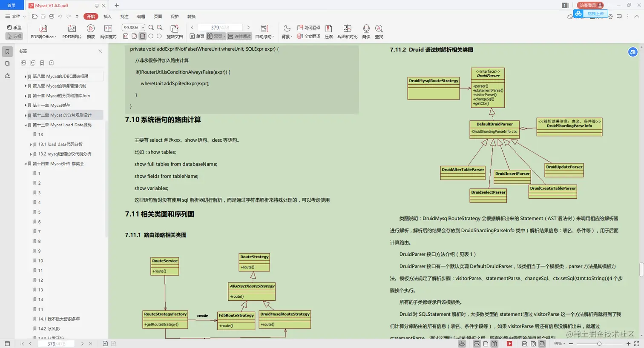This screenshot has width=644, height=348.
Task: Click the 拖拽上传 upload button
Action: 590,14
